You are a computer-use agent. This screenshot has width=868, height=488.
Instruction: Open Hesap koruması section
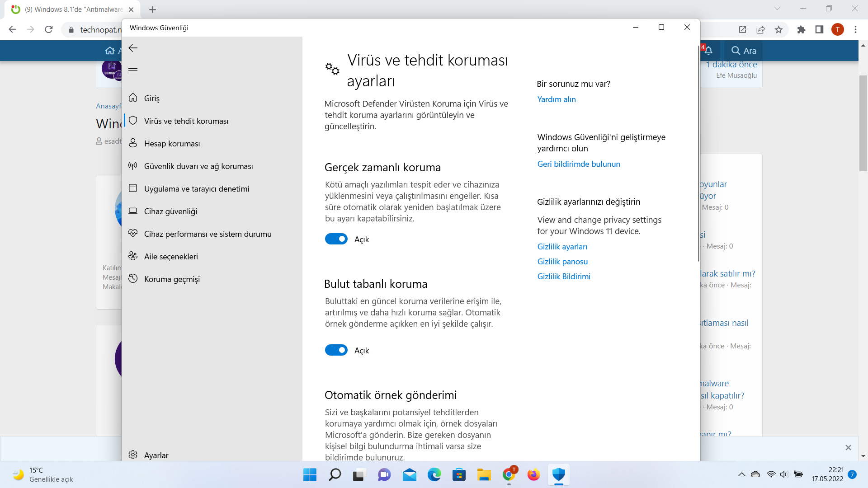tap(172, 144)
